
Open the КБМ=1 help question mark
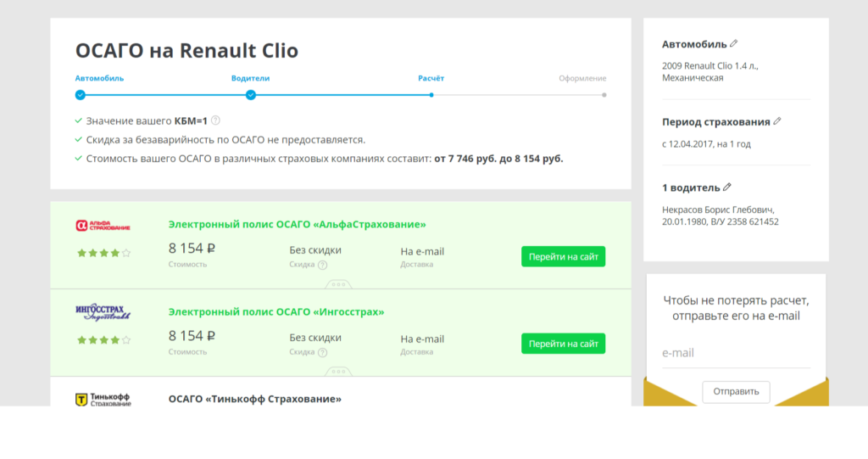click(x=216, y=120)
